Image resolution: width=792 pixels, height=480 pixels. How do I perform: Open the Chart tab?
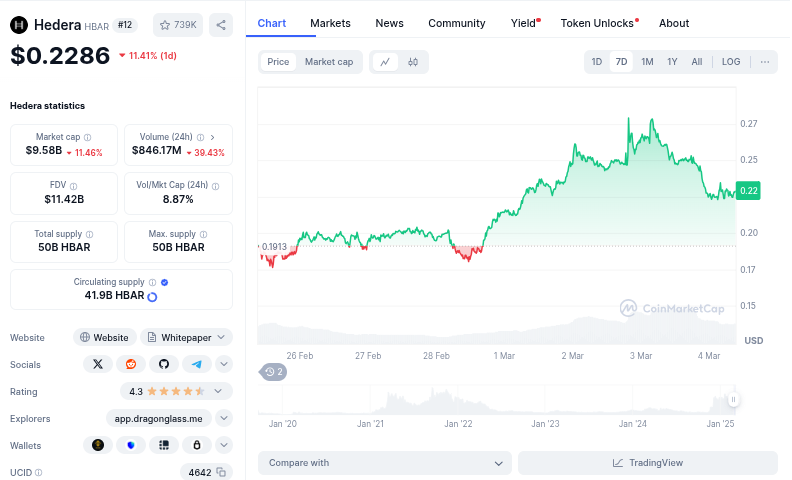(272, 23)
